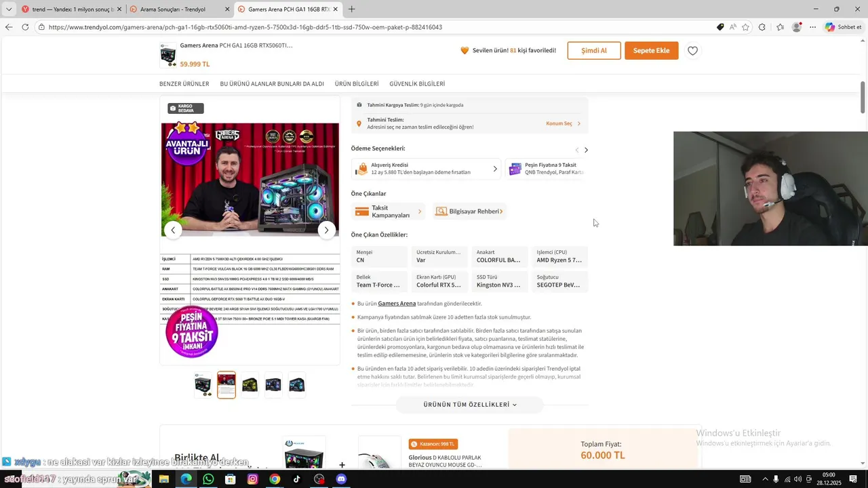868x488 pixels.
Task: Click the Soğutucu SEGOTEP BeV... tile
Action: (x=559, y=281)
